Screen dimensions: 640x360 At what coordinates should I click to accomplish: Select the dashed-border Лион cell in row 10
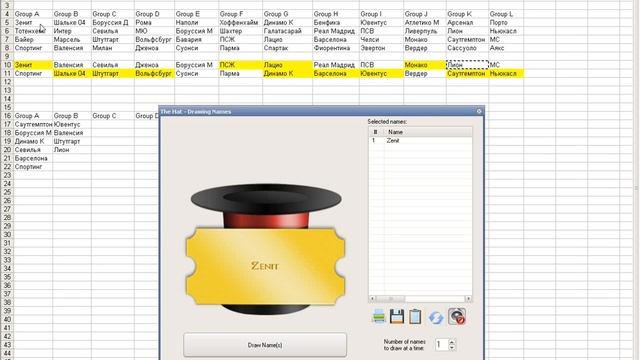(467, 65)
